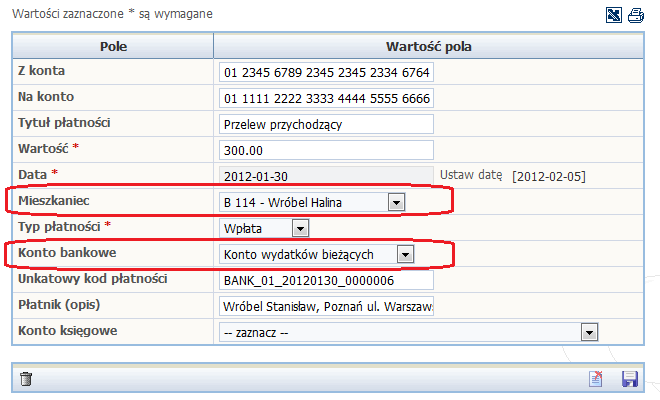
Task: Focus the Na konto input field
Action: 325,99
